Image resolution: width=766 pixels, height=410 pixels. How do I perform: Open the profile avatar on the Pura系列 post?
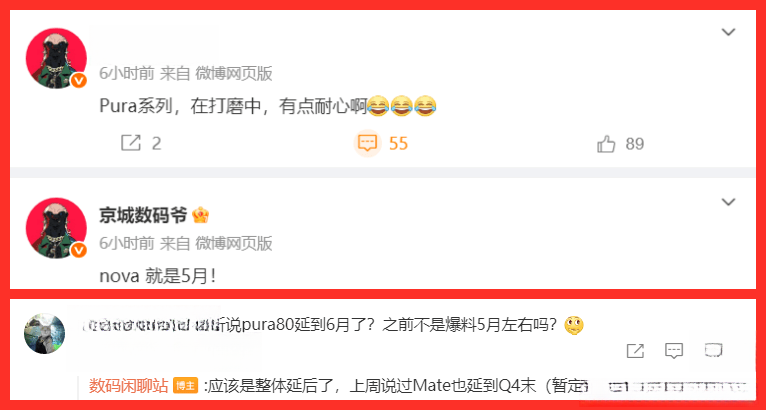[56, 58]
